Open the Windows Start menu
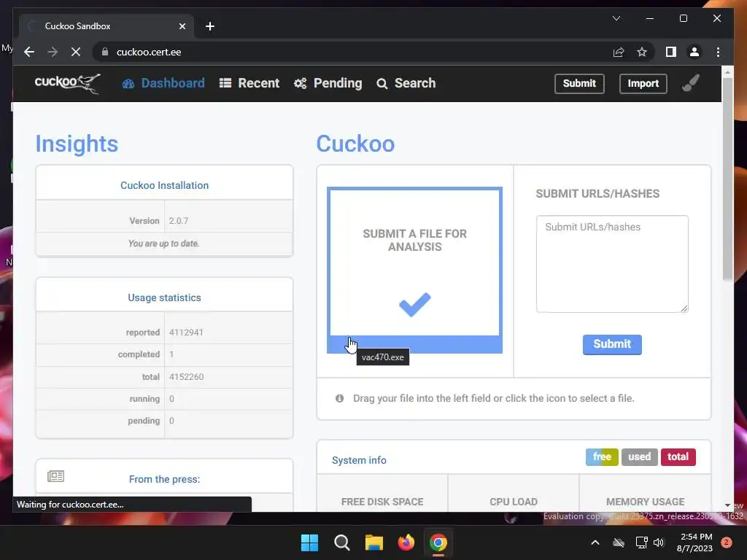 point(309,542)
